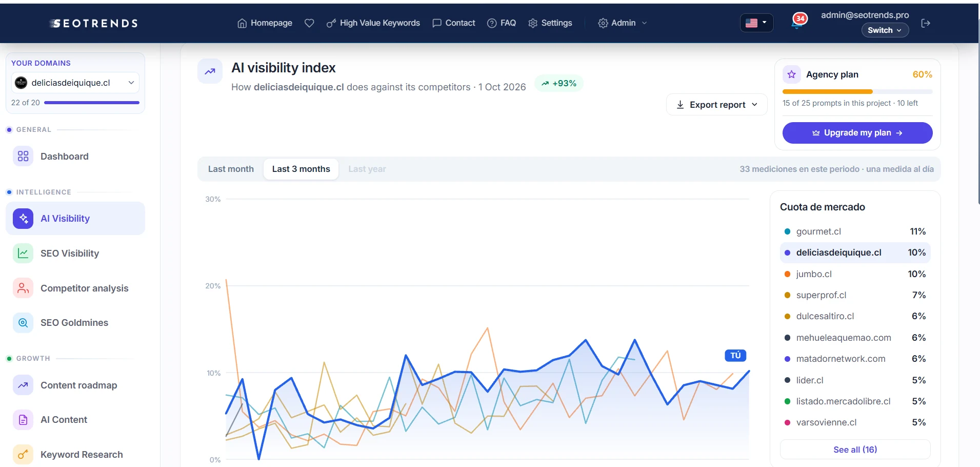Click the AI Content document icon
Image resolution: width=980 pixels, height=467 pixels.
click(23, 420)
